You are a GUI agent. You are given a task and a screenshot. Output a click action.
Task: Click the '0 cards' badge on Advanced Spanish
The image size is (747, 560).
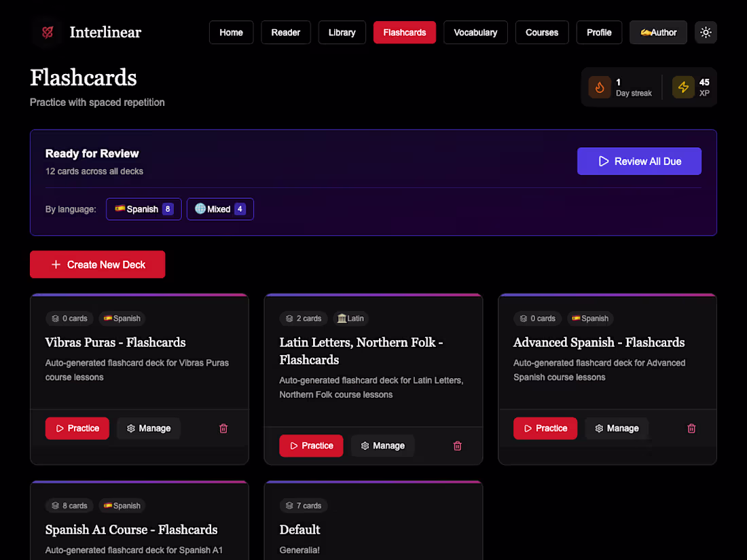point(537,318)
